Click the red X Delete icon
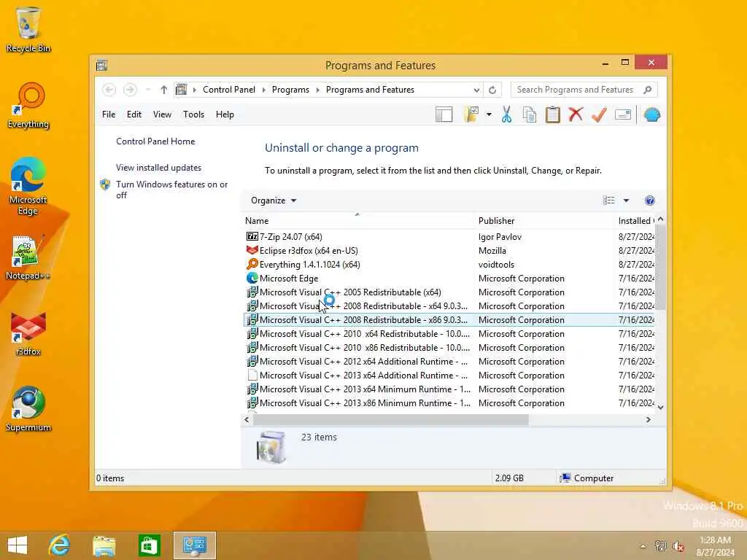747x560 pixels. click(576, 114)
